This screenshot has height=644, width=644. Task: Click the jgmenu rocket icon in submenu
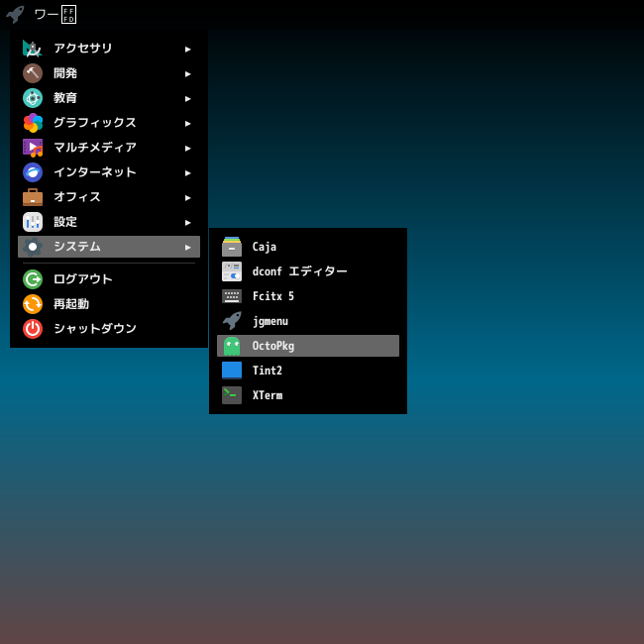point(232,321)
